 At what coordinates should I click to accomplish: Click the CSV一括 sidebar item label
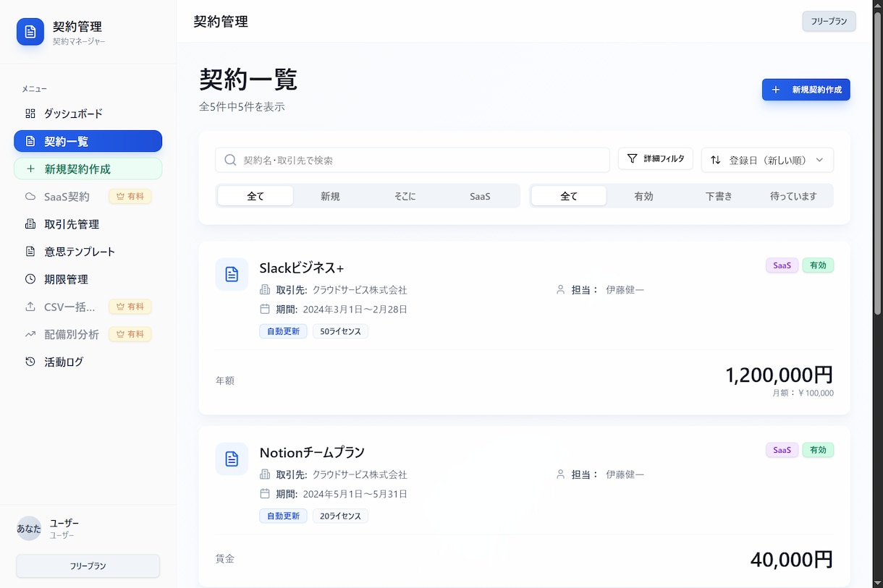click(x=69, y=307)
